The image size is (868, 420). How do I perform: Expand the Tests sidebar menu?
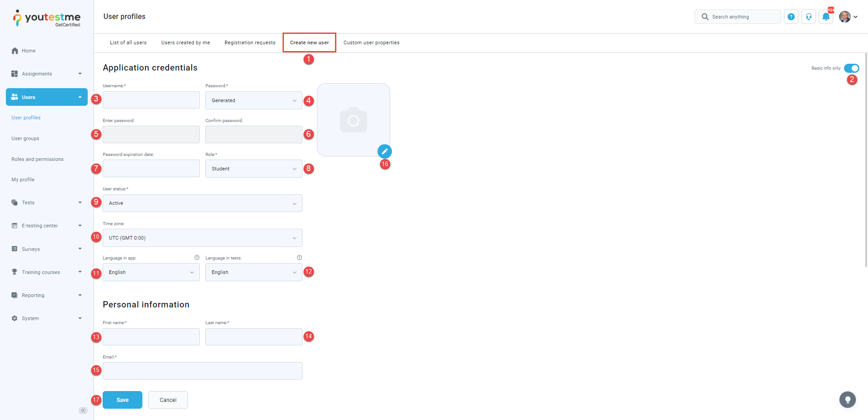[x=47, y=203]
